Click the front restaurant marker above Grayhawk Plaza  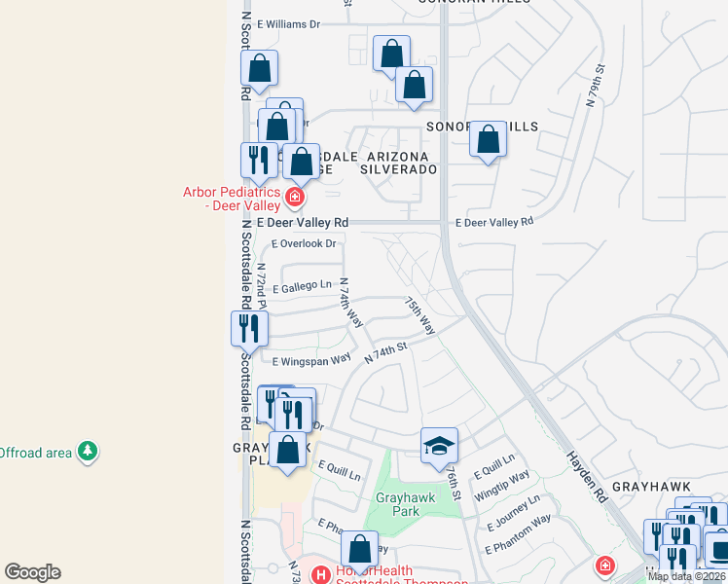click(293, 415)
